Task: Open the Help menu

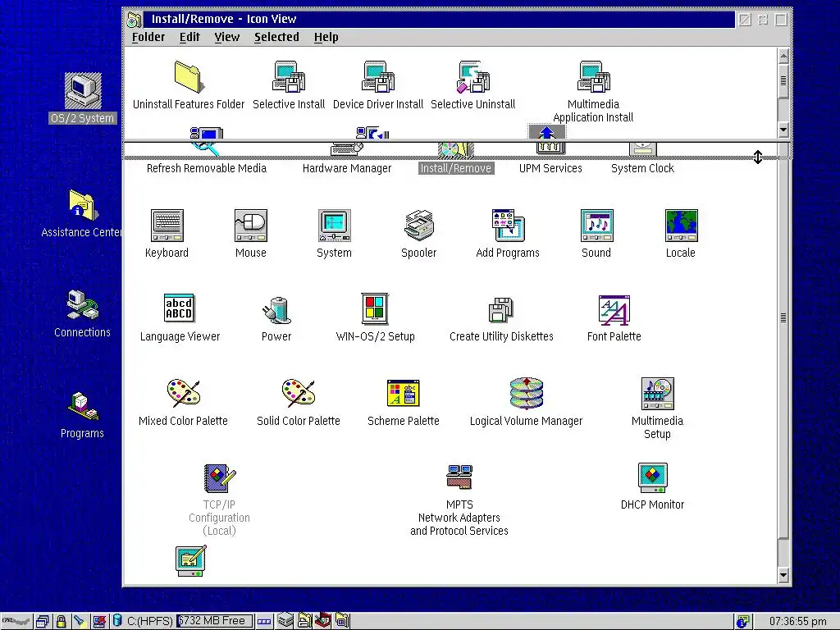Action: click(x=326, y=37)
